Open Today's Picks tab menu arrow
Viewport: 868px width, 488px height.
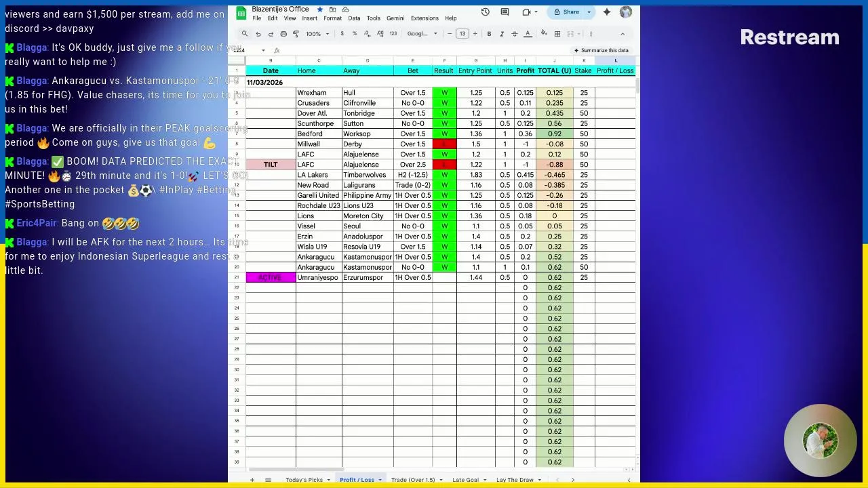pyautogui.click(x=328, y=480)
